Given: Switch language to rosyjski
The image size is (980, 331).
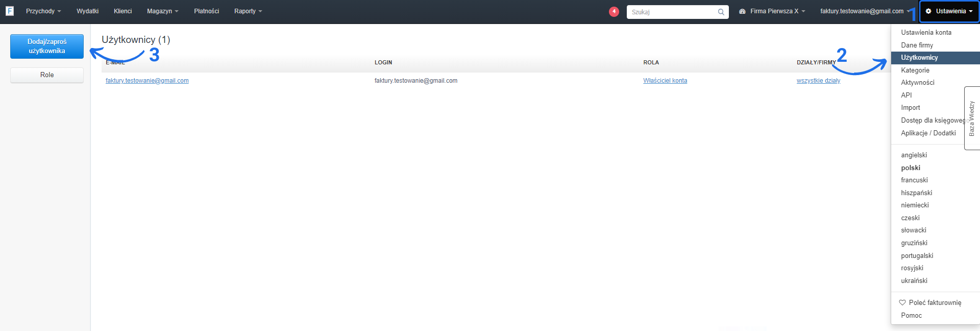Looking at the screenshot, I should point(912,268).
